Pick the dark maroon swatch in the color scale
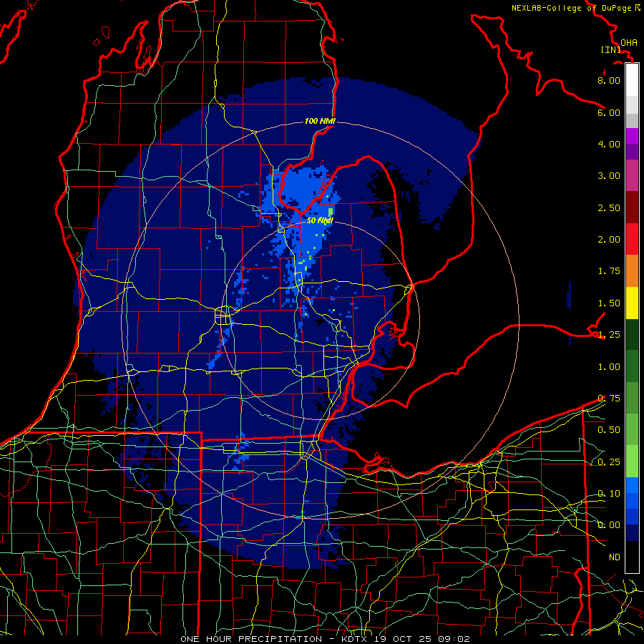This screenshot has height=644, width=644. click(x=632, y=208)
